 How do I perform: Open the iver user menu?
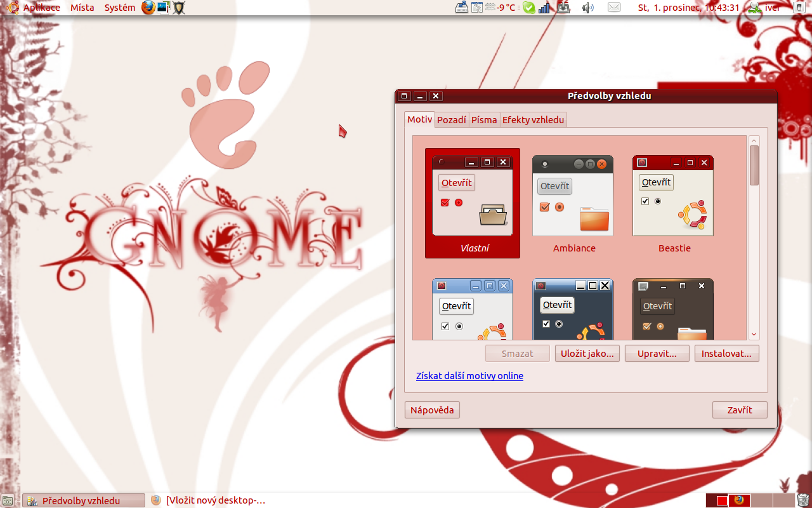[x=772, y=8]
